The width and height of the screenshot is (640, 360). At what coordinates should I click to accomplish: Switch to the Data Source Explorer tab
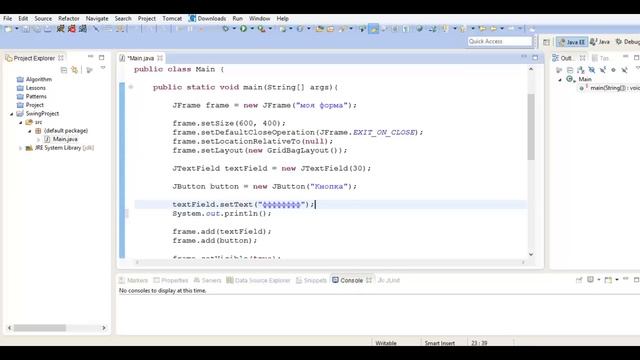point(258,280)
